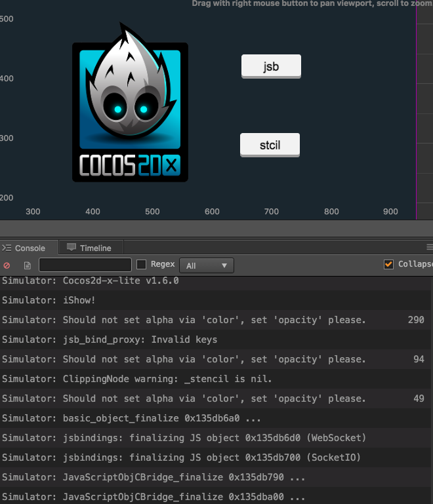
Task: Toggle the Collapse checkbox
Action: (388, 264)
